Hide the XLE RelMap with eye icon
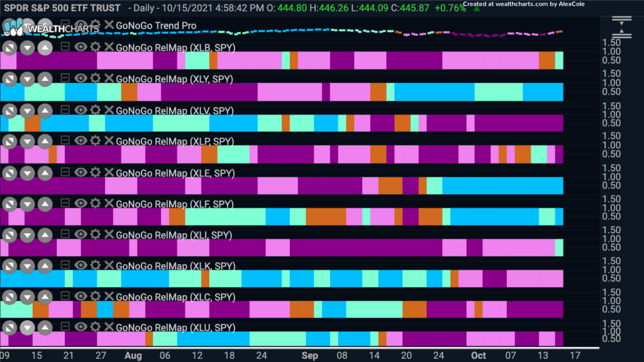The image size is (644, 362). [x=80, y=172]
